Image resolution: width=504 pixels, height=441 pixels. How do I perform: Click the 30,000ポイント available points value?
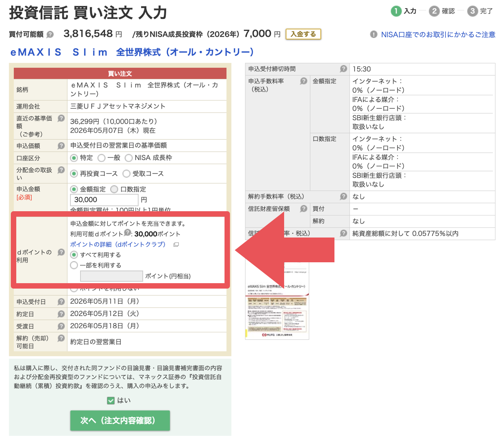click(x=158, y=234)
